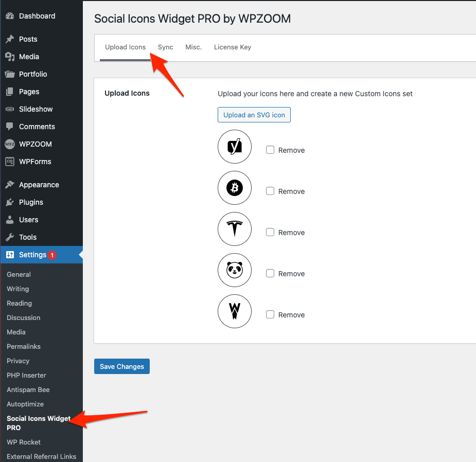Select the W logo custom icon
This screenshot has width=476, height=462.
[235, 311]
